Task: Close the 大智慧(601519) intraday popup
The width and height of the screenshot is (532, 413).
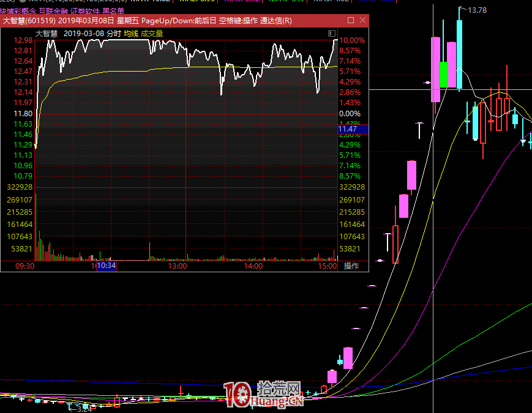Action: pos(362,20)
